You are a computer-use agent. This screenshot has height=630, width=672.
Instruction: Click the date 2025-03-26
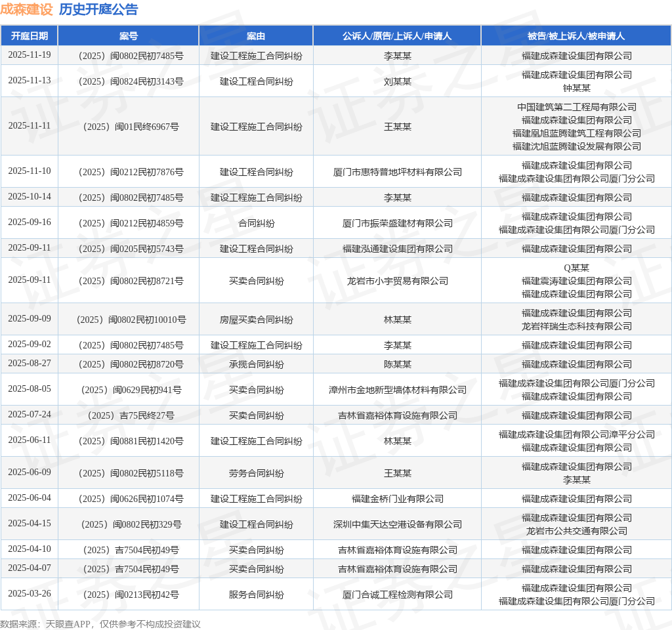pos(29,593)
